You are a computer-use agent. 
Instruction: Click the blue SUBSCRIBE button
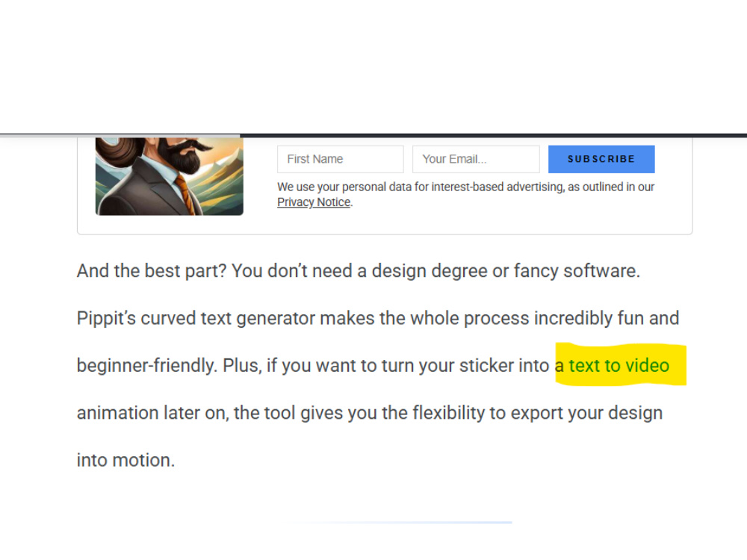tap(601, 159)
